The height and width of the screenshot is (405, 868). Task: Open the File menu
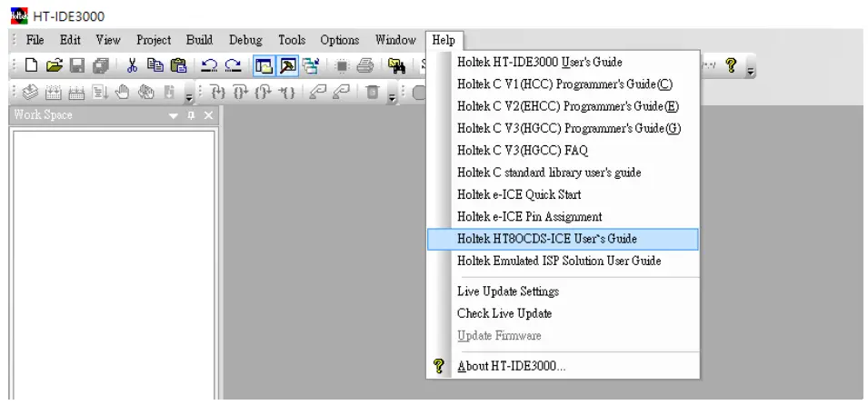pyautogui.click(x=35, y=40)
